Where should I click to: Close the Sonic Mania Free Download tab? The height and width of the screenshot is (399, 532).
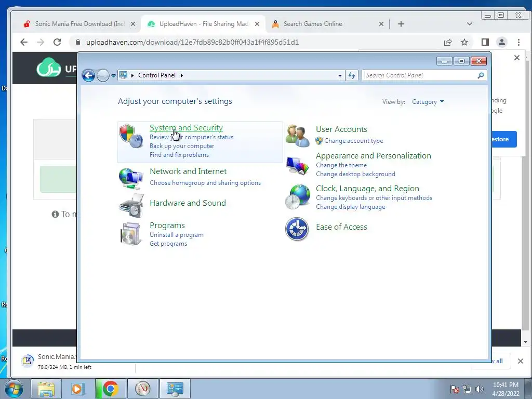(x=133, y=24)
